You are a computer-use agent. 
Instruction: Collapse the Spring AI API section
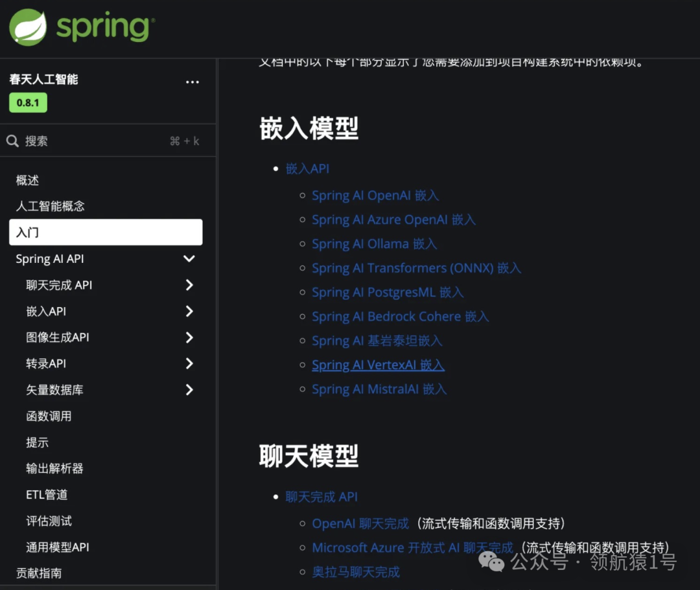189,258
